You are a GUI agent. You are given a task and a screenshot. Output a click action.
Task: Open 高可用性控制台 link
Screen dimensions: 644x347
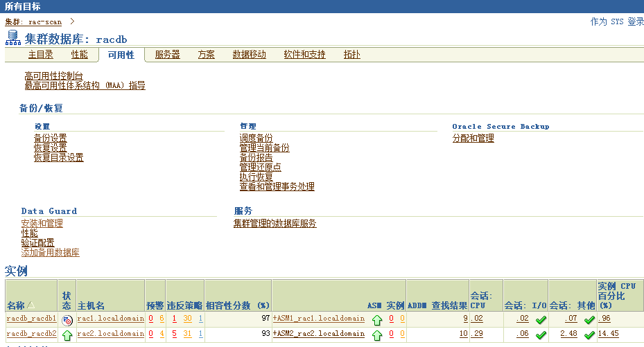[x=54, y=76]
